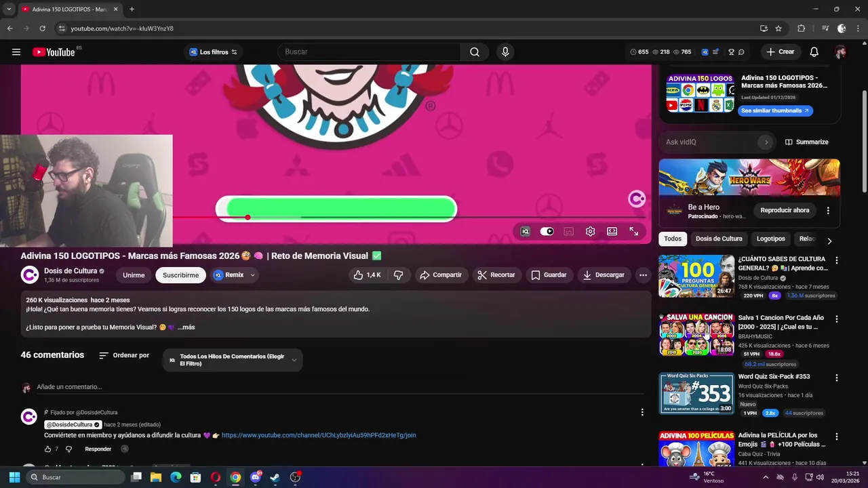The image size is (868, 488).
Task: Click Responder under pinned comment
Action: [x=98, y=449]
